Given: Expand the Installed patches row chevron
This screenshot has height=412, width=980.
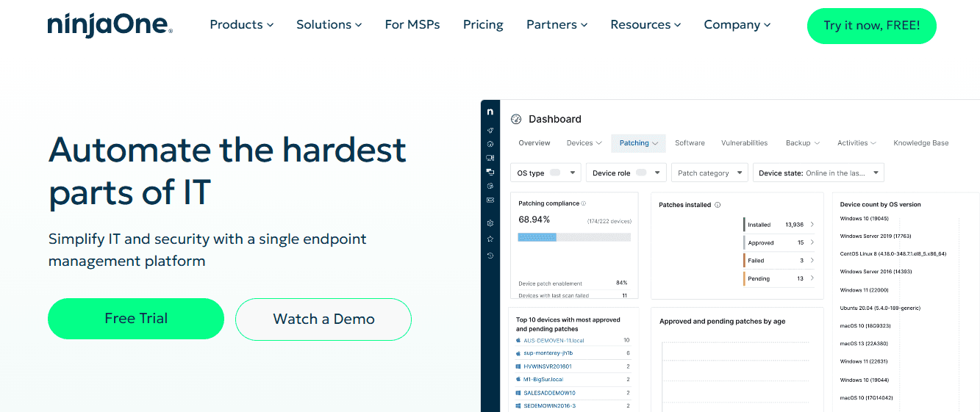Looking at the screenshot, I should [812, 225].
